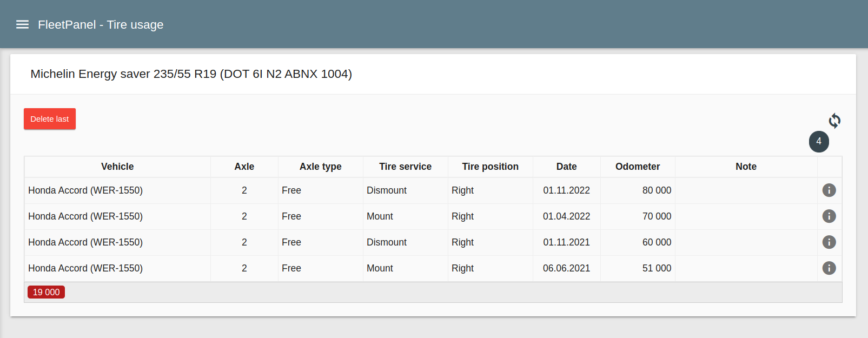Open info for the 01.04.2022 mount row
Screen dimensions: 868x338
tap(829, 216)
